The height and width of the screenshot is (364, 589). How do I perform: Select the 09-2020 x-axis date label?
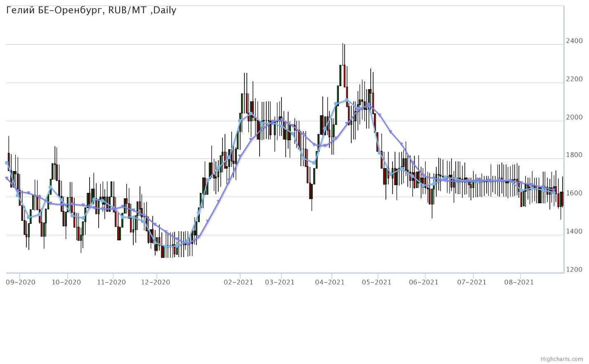pyautogui.click(x=20, y=282)
